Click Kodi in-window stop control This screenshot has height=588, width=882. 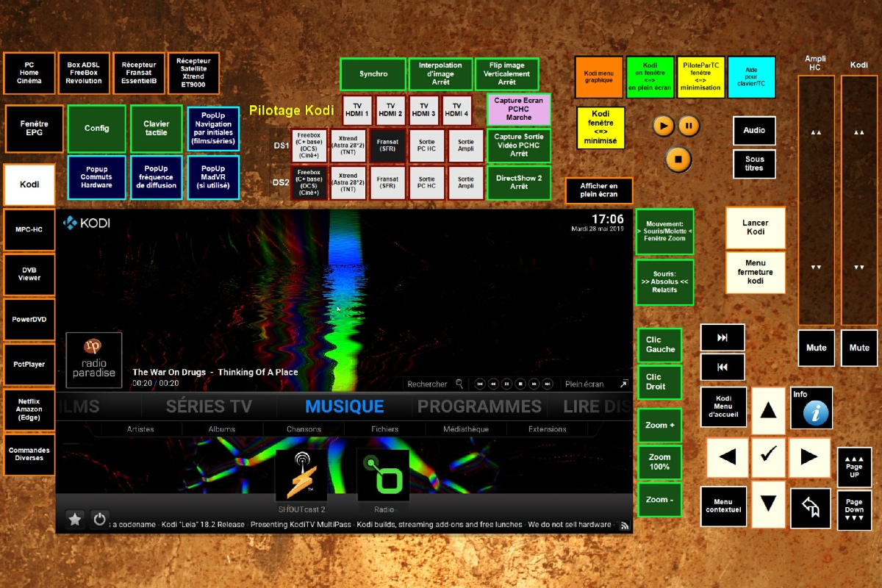520,384
